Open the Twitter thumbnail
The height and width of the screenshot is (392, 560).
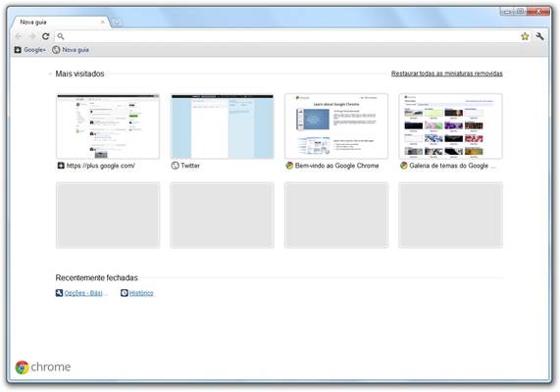[223, 126]
